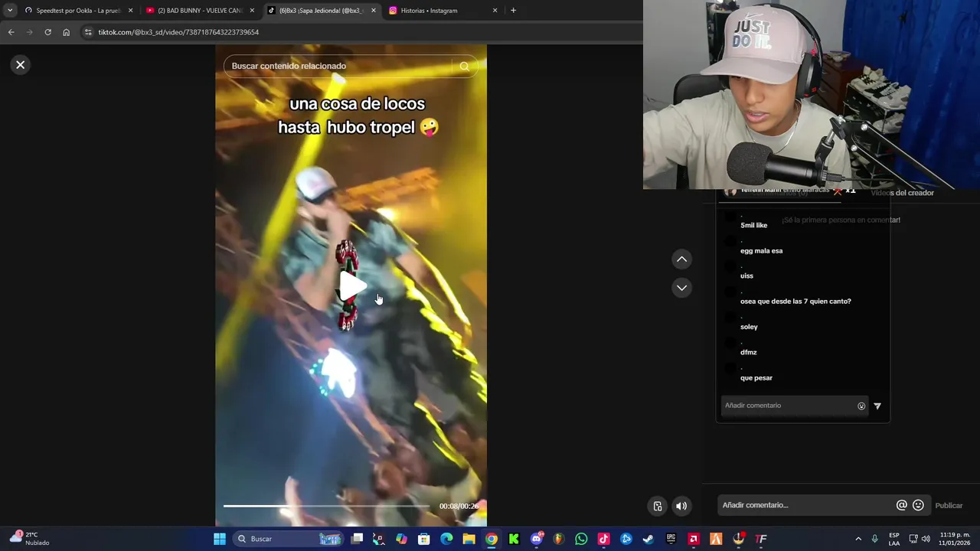Open a new browser tab

tap(513, 11)
